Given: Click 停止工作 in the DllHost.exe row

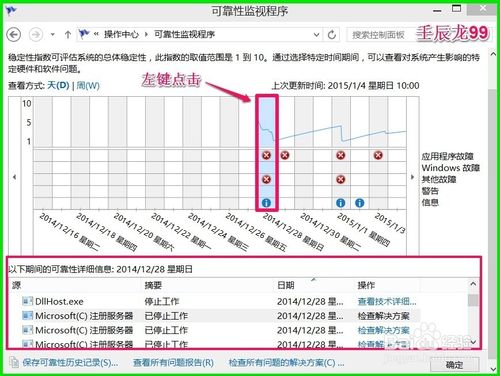Looking at the screenshot, I should tap(162, 301).
